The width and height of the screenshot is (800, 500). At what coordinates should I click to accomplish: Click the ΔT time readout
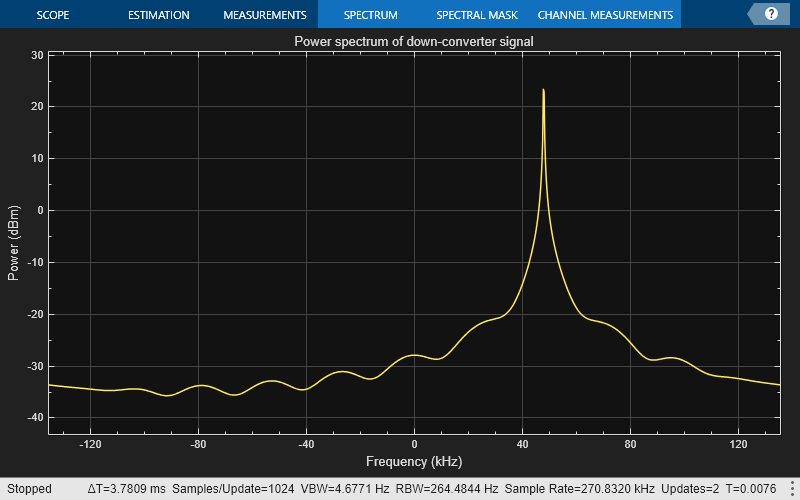pyautogui.click(x=127, y=489)
